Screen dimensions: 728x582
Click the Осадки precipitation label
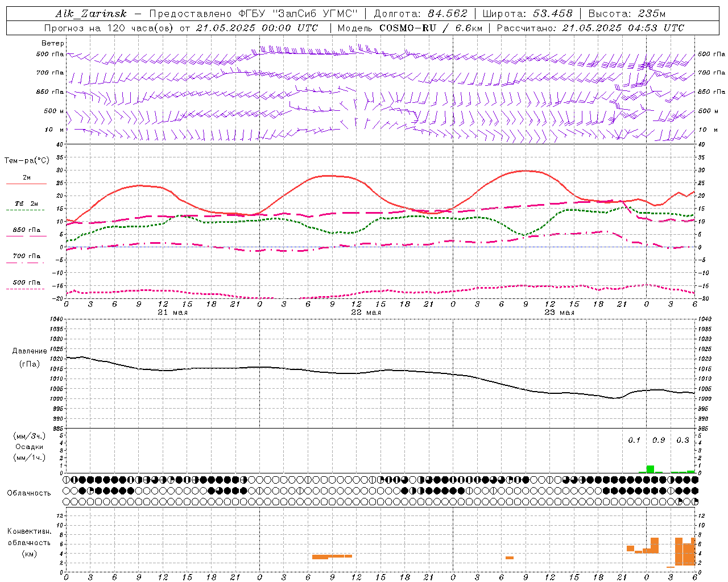tap(30, 447)
